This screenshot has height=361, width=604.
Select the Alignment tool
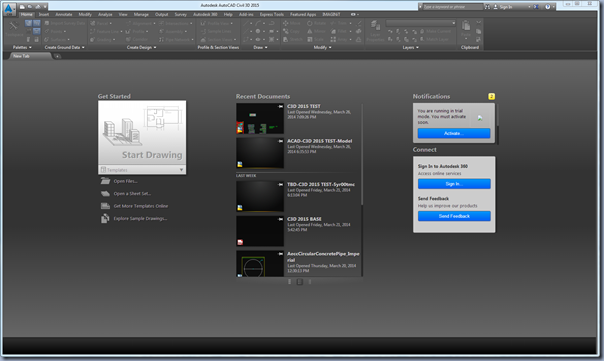(141, 23)
